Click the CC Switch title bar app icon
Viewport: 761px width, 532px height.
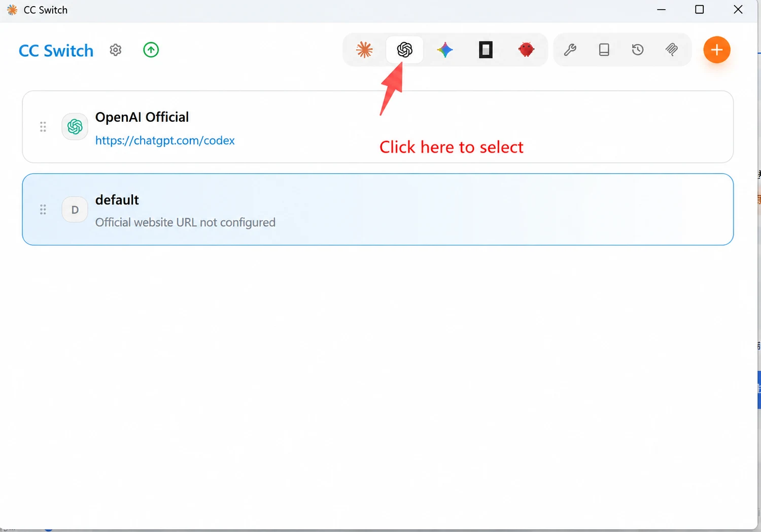pos(12,10)
